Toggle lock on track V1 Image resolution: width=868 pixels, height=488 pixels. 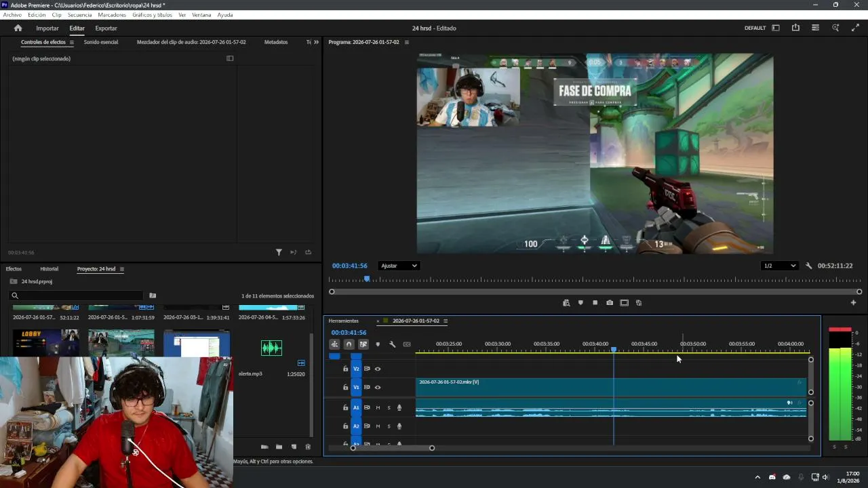tap(345, 387)
